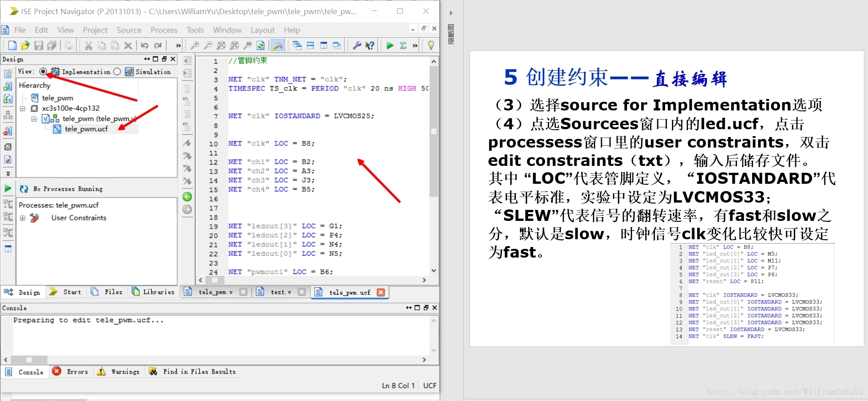Click the highlighted hammer toolbar icon

277,45
